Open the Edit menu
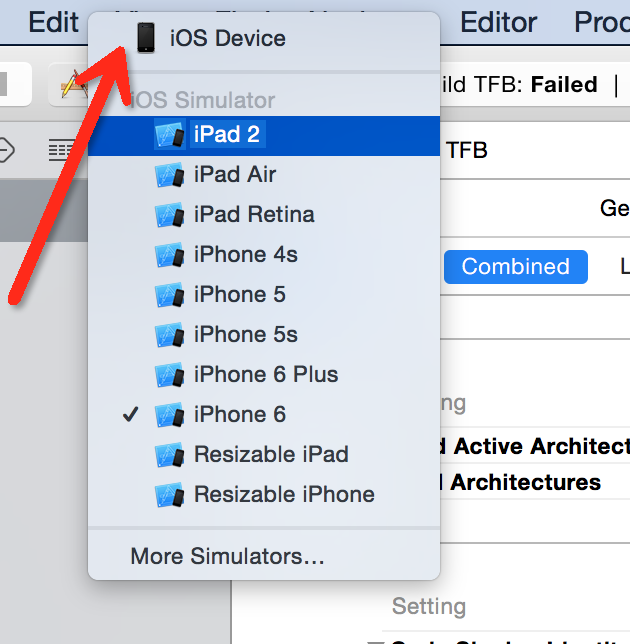 pos(53,22)
